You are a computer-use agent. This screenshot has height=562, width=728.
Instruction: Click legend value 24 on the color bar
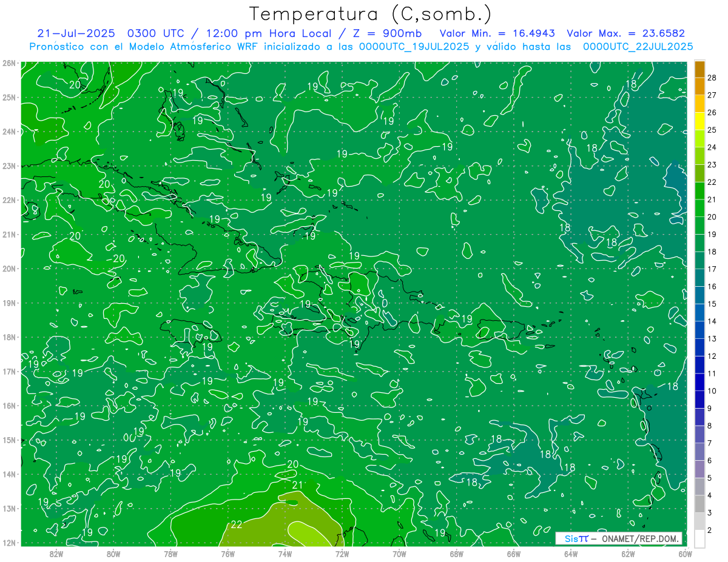point(712,147)
